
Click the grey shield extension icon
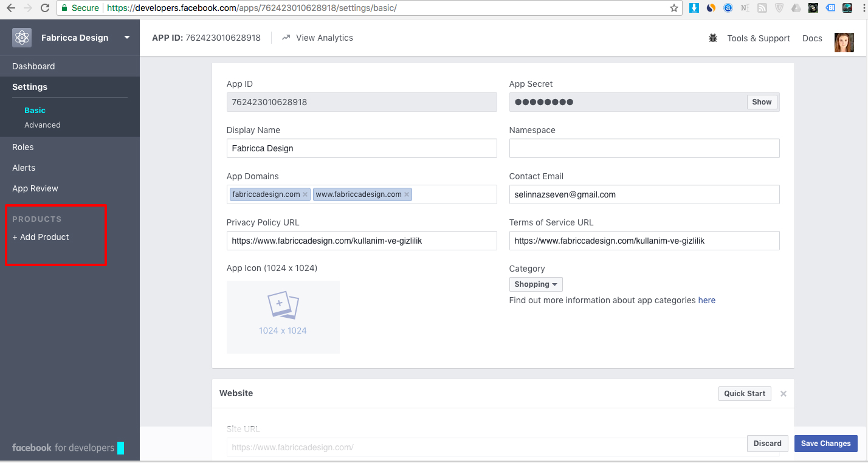[x=779, y=8]
